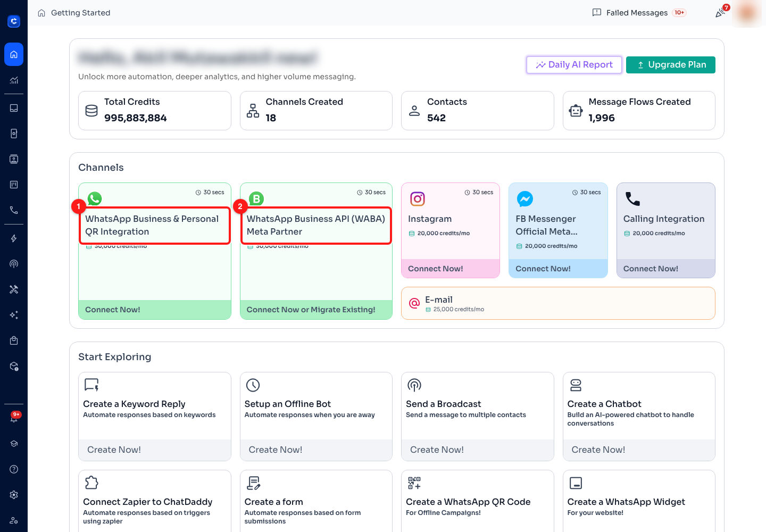The height and width of the screenshot is (532, 766).
Task: Click the Getting Started home breadcrumb icon
Action: (41, 13)
